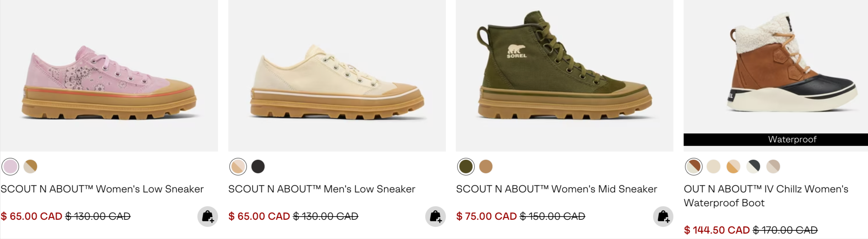Image resolution: width=868 pixels, height=239 pixels.
Task: Select black swatch for Men's Low Sneaker
Action: pos(258,167)
